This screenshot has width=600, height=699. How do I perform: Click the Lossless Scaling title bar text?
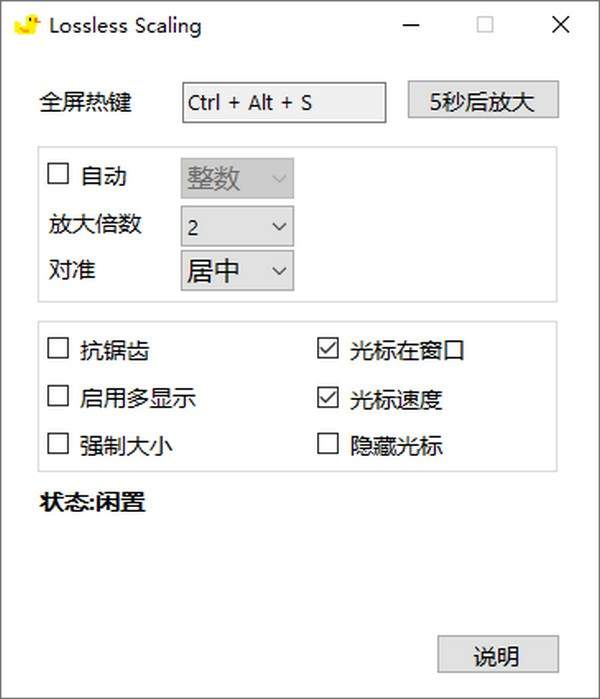tap(125, 26)
